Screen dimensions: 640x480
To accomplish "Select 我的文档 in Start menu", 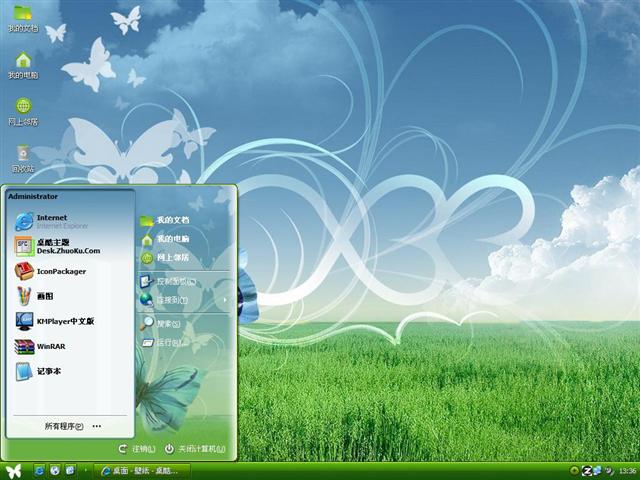I will [x=172, y=220].
